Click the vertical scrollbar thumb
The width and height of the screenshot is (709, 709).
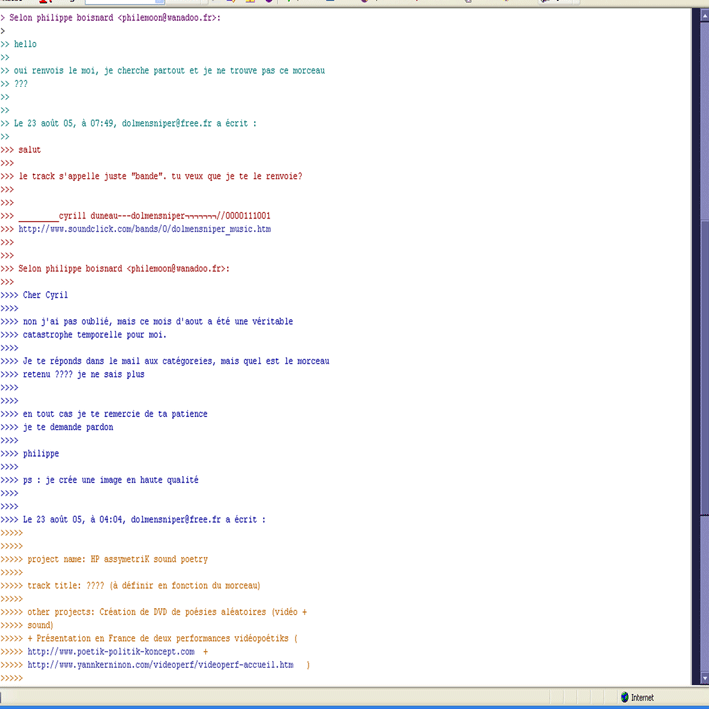[704, 366]
